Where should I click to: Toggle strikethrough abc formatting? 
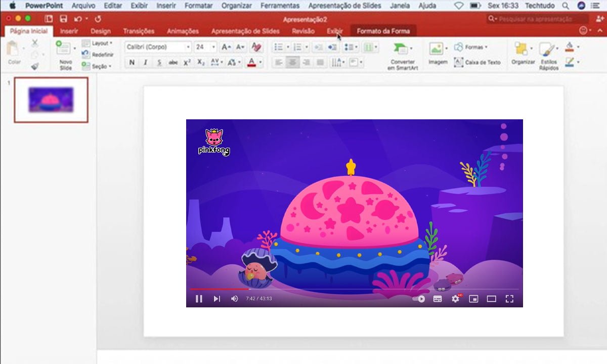point(173,63)
